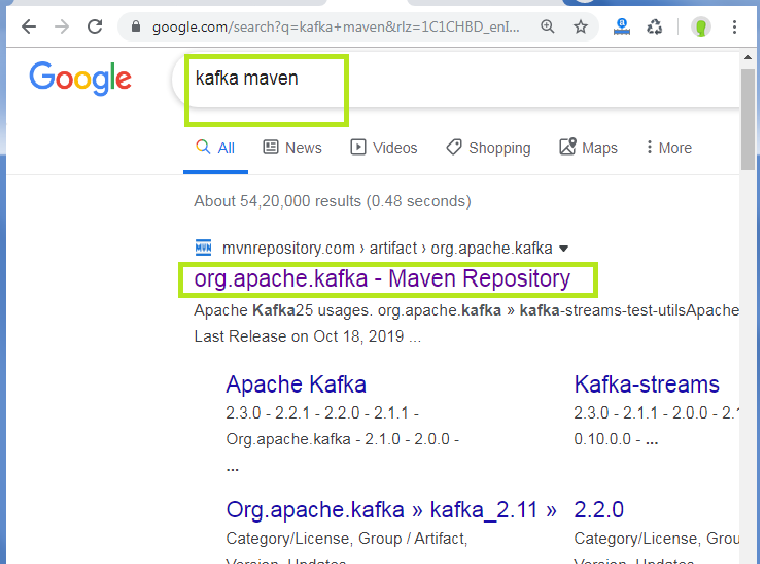Click the scrollbar up arrow
This screenshot has height=564, width=760.
click(x=748, y=58)
